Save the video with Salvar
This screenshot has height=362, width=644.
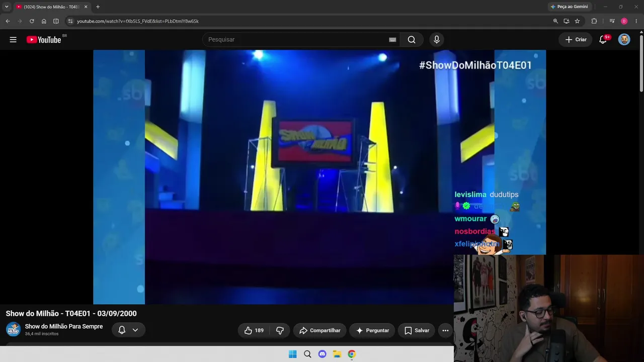pyautogui.click(x=417, y=330)
